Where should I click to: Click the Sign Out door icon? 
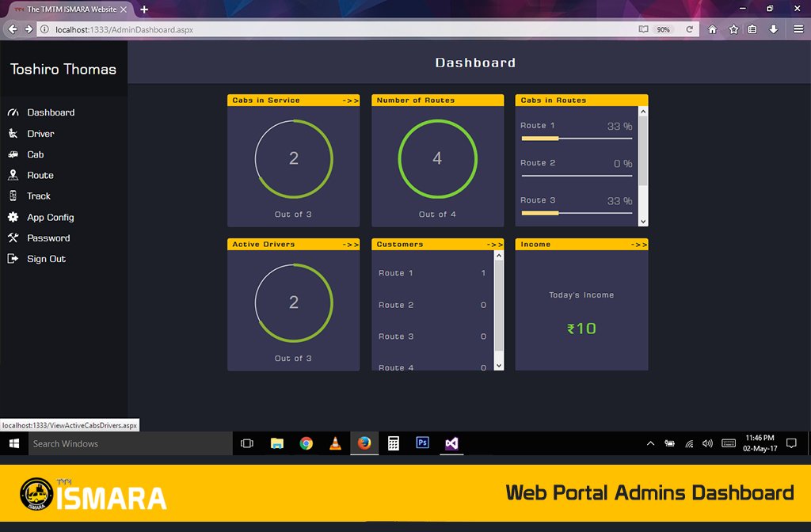(13, 259)
